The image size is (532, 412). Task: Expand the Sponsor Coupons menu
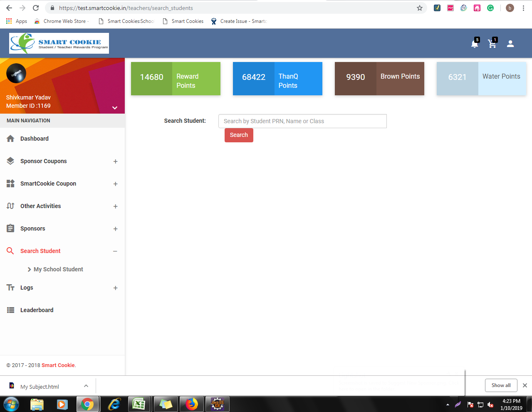pos(115,161)
